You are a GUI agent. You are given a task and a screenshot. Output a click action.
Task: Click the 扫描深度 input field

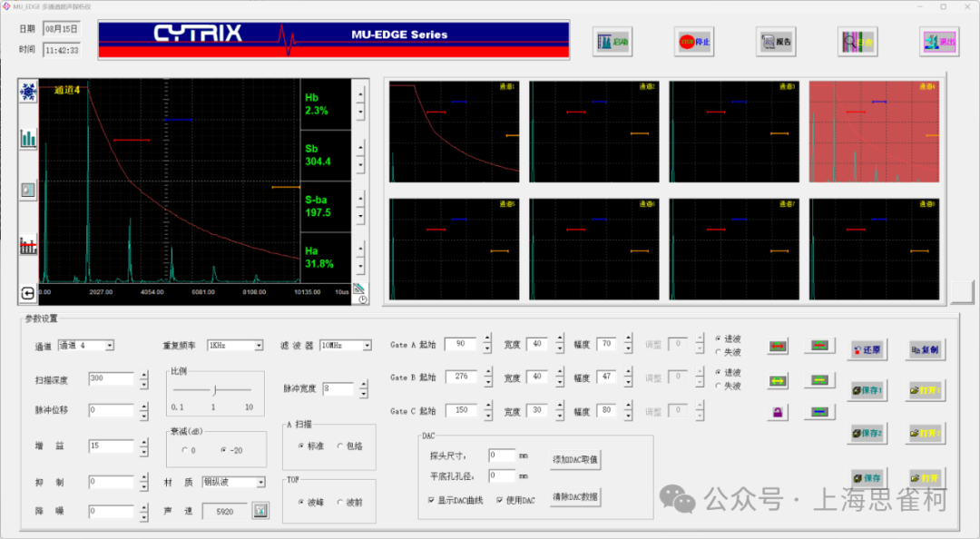112,379
